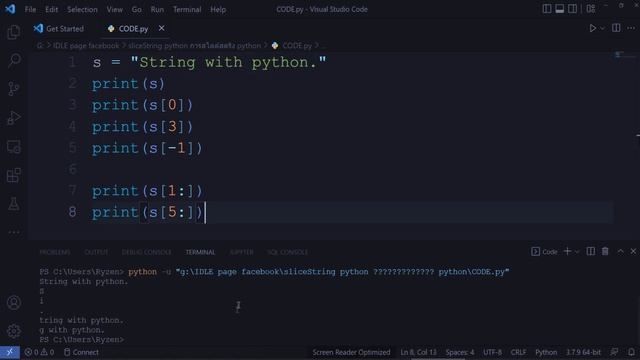Change indentation via Spaces: 4
This screenshot has height=360, width=640.
[460, 352]
